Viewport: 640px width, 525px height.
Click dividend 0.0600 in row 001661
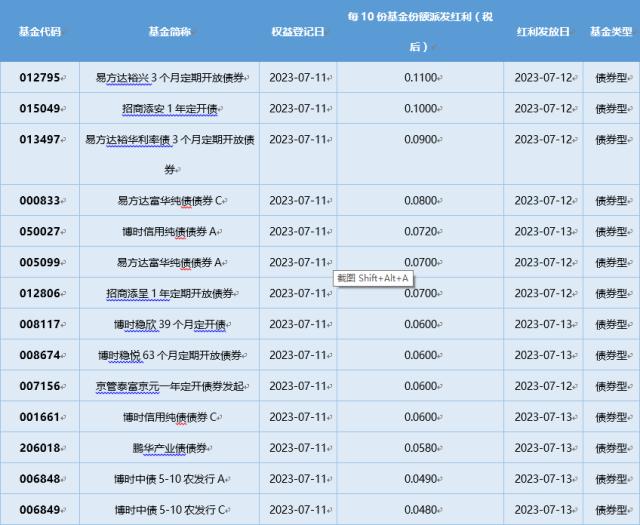(420, 417)
